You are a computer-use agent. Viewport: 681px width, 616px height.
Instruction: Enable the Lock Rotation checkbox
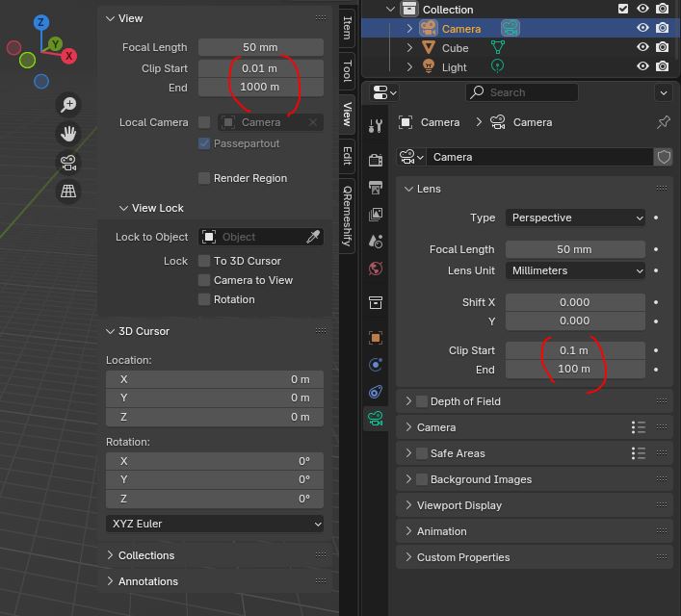(204, 299)
